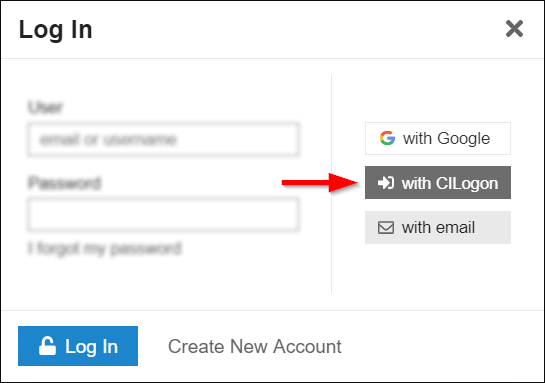545x383 pixels.
Task: Click the Google logo icon
Action: pyautogui.click(x=387, y=138)
